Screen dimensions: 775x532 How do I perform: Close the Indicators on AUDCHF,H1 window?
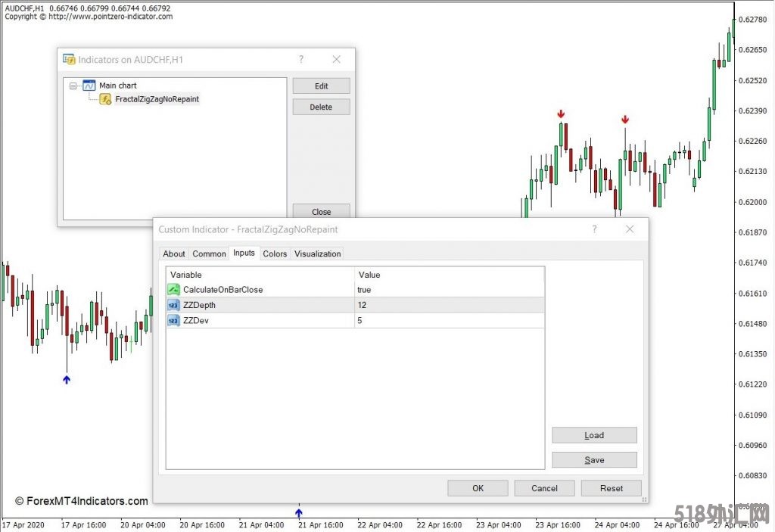tap(337, 59)
